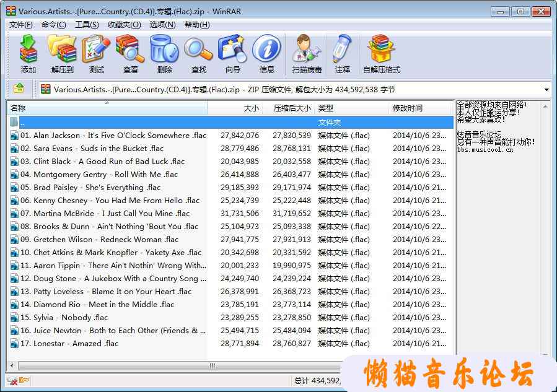Click size value 20,043,985
Screen dimensions: 557x392
tap(240, 161)
